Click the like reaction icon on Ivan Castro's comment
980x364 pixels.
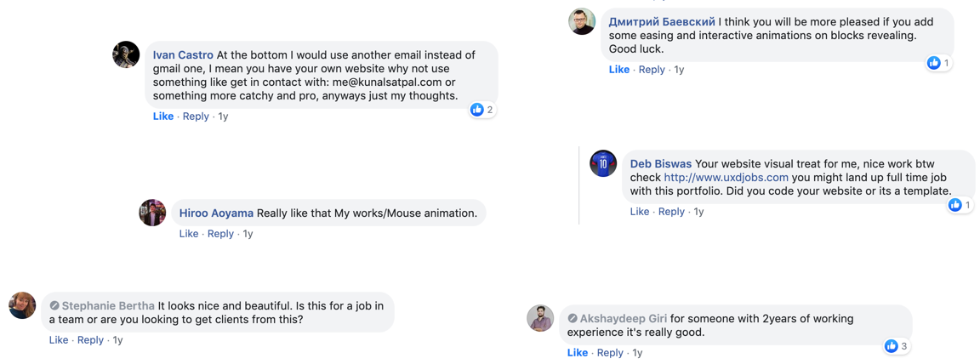[477, 110]
